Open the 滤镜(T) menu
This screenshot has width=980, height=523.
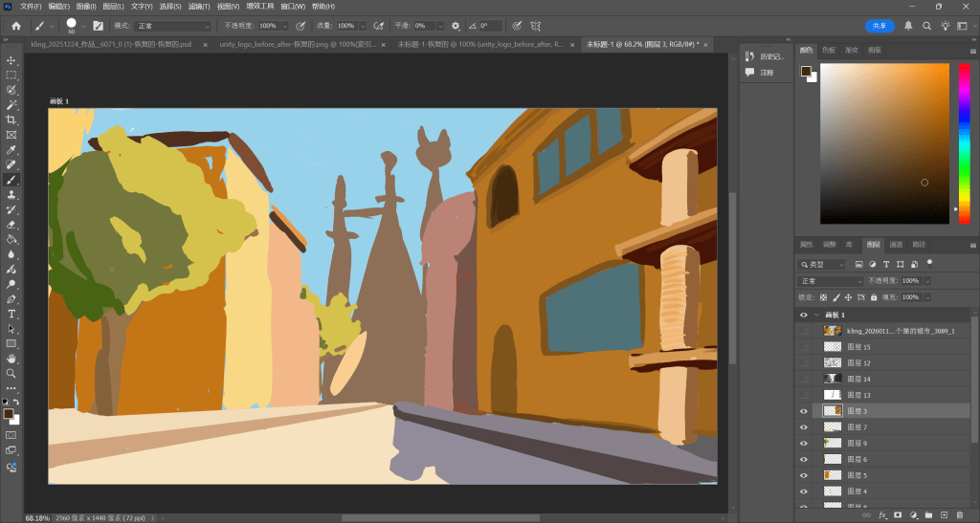pyautogui.click(x=198, y=7)
